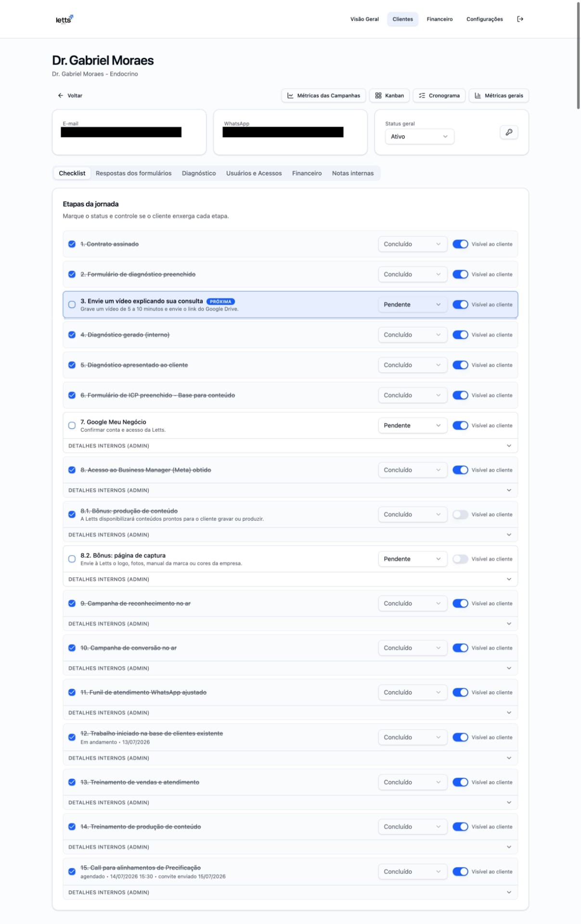Screen dimensions: 581x924
Task: Open status dropdown for 12. Trabalho iniciado
Action: [413, 737]
